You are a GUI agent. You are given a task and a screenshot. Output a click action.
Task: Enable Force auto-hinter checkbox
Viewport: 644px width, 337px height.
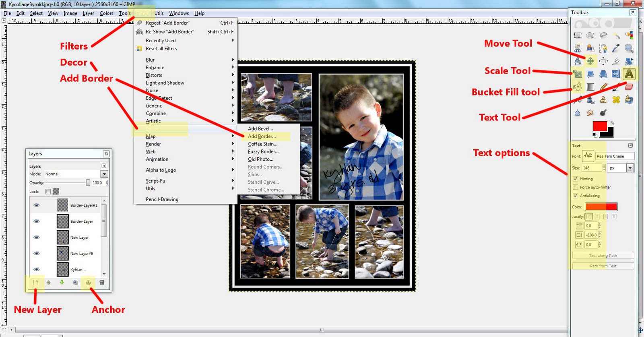(576, 187)
